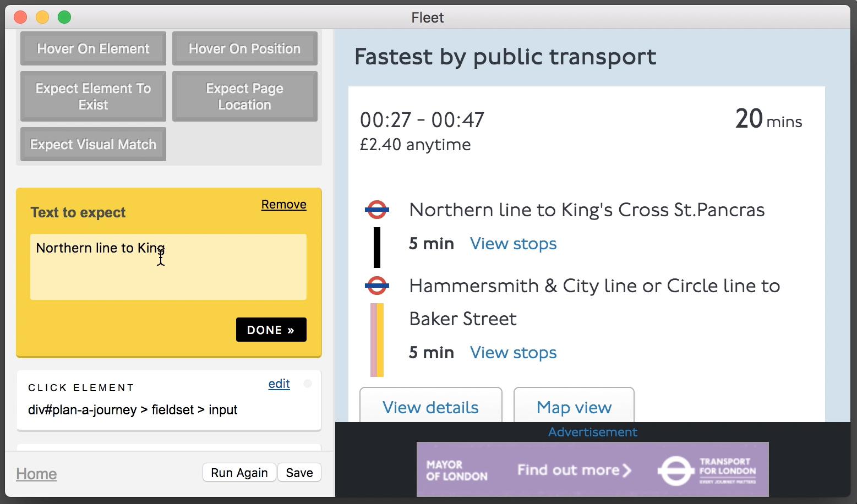Go to Home link
Viewport: 857px width, 504px height.
(x=36, y=474)
